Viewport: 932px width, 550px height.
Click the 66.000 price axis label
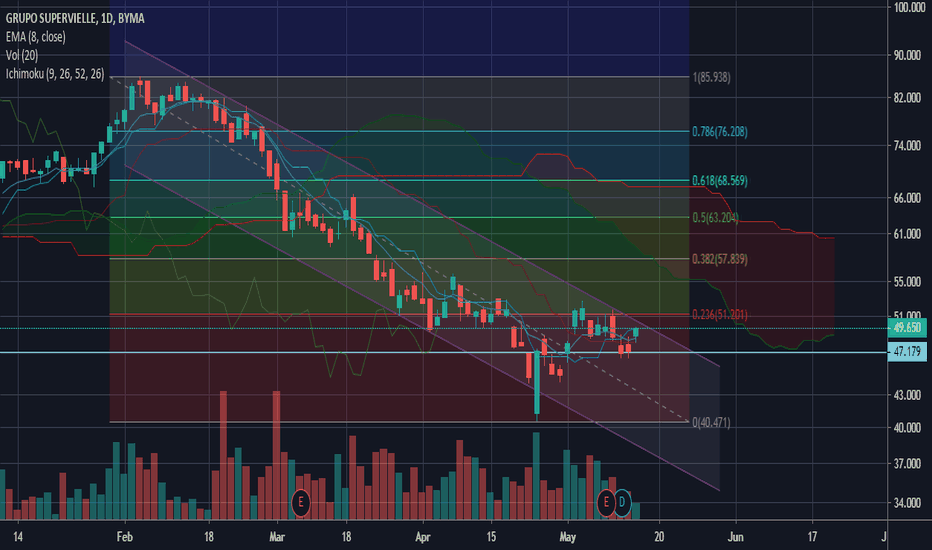click(x=907, y=198)
